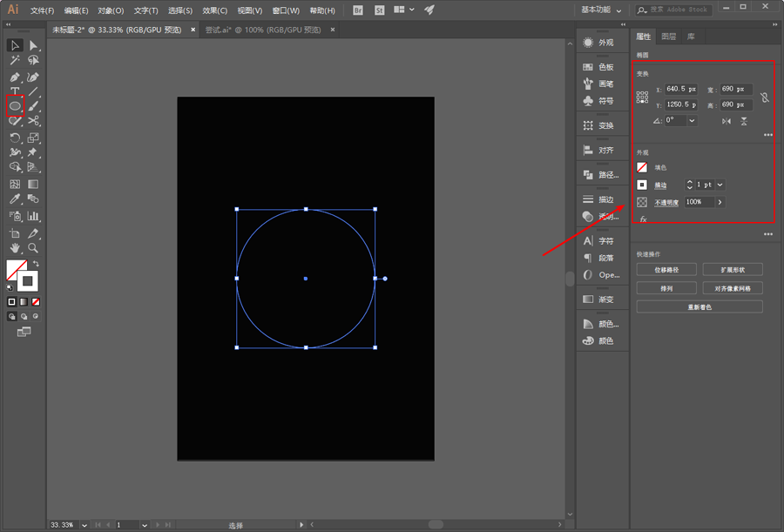Open the 对象(O) menu
This screenshot has width=784, height=532.
[111, 10]
